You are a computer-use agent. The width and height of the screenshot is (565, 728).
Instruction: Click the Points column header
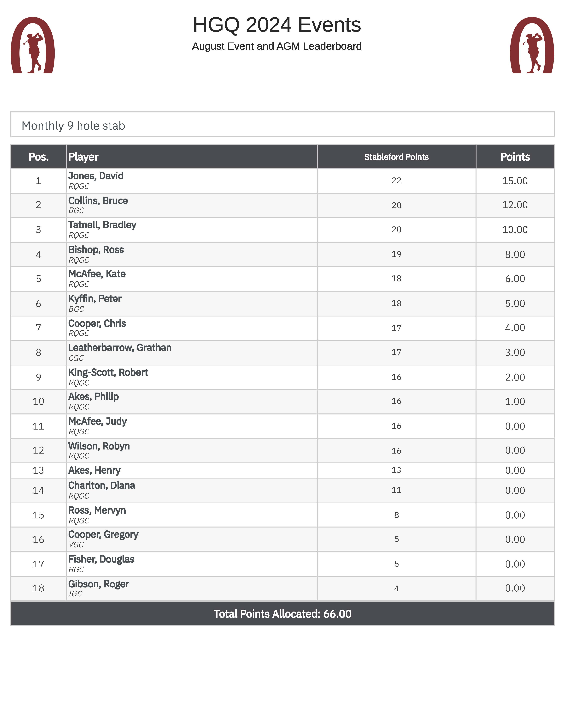point(515,157)
